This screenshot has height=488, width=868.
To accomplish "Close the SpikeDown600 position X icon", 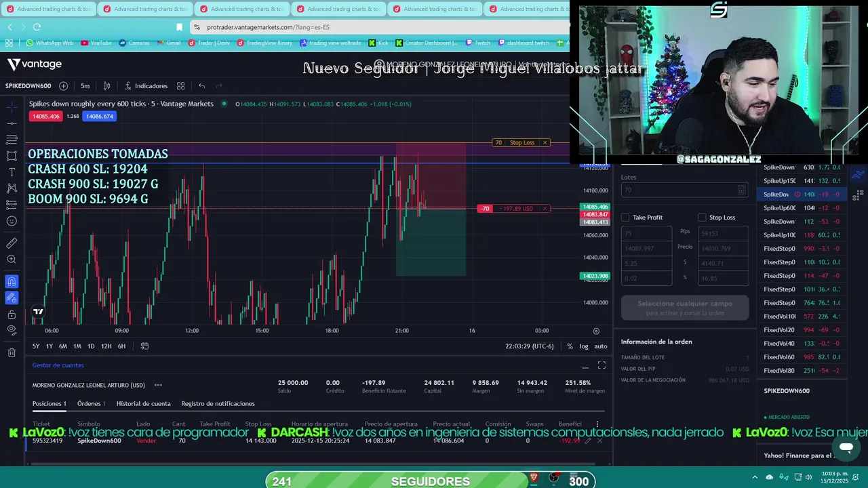I will click(x=599, y=441).
